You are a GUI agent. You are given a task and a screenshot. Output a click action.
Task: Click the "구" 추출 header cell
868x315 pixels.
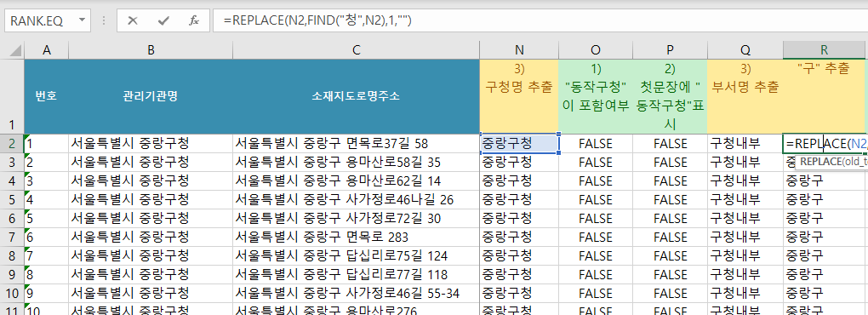[825, 96]
